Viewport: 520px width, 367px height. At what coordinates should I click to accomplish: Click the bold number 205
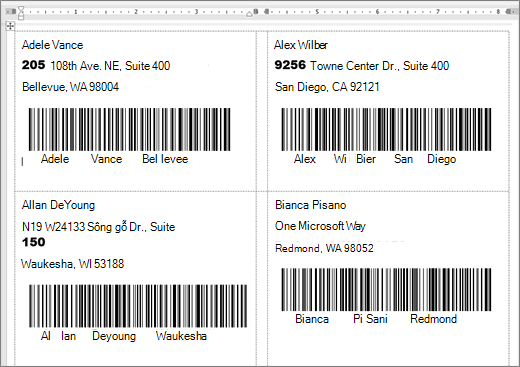coord(33,65)
